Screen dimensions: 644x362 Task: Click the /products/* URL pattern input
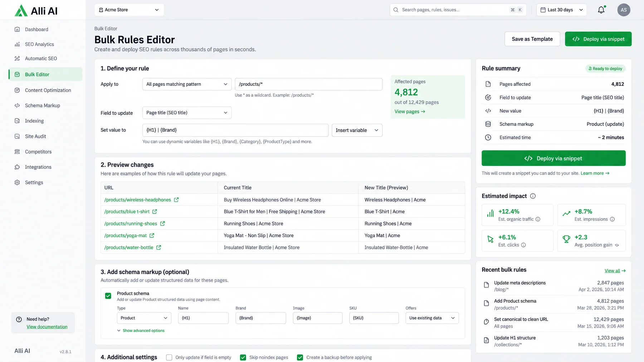point(308,84)
